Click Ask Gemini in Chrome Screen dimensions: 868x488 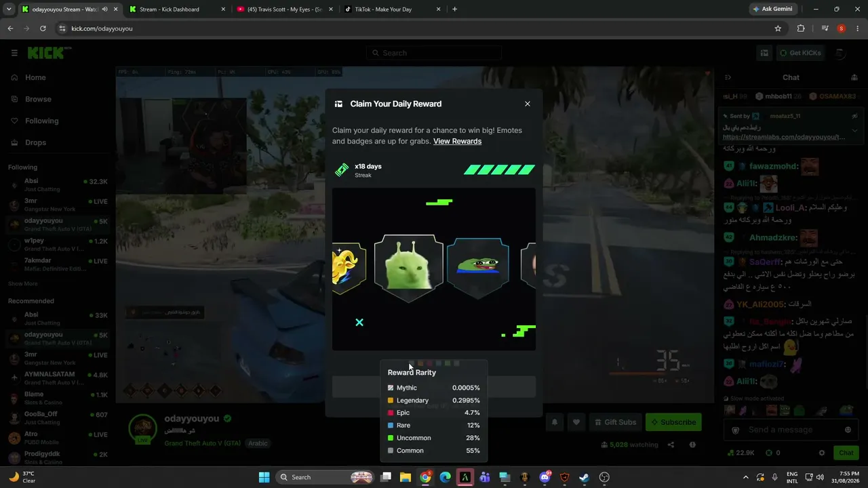773,9
